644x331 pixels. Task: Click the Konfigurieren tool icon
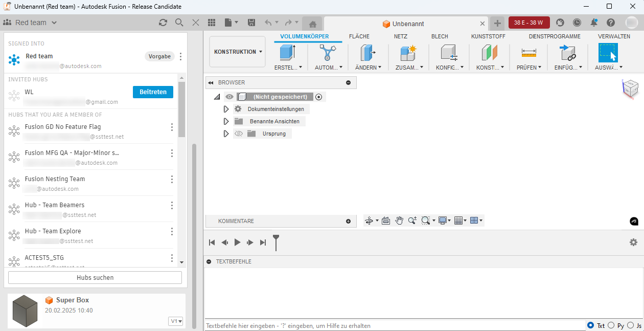(449, 53)
